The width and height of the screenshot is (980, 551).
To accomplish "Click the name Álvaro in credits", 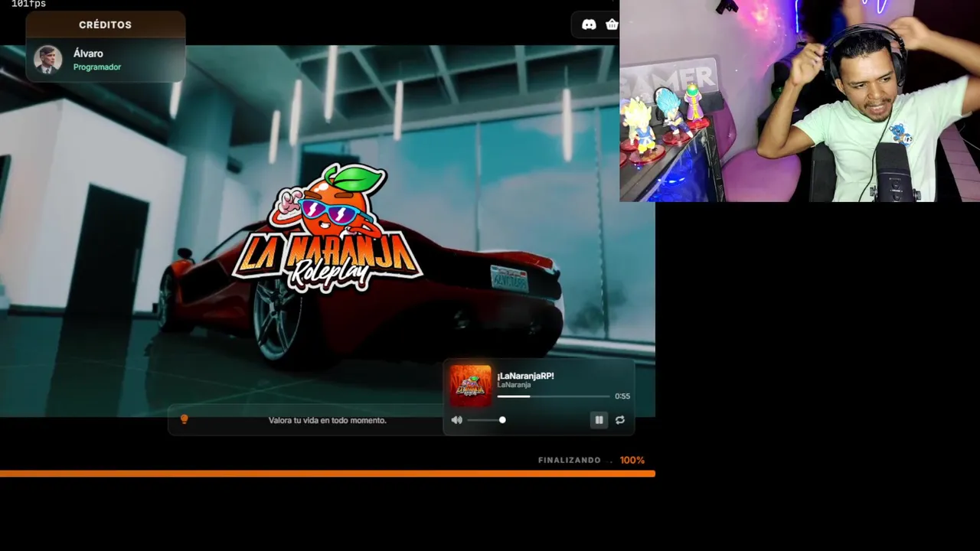I will 88,54.
